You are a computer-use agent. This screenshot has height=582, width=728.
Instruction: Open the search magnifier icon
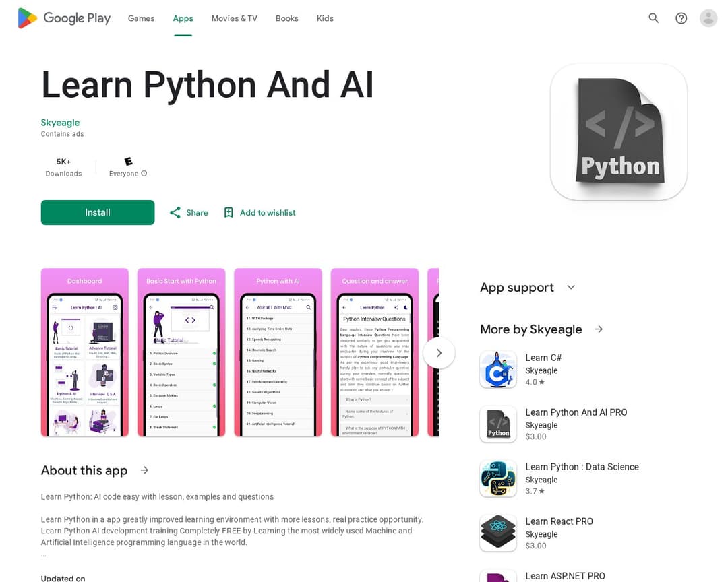pos(653,18)
